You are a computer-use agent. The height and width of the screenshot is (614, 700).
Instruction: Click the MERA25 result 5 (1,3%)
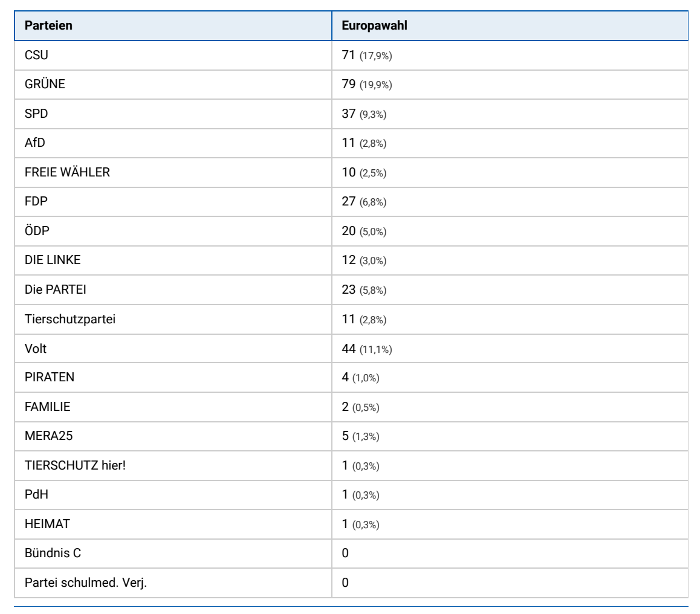(361, 436)
